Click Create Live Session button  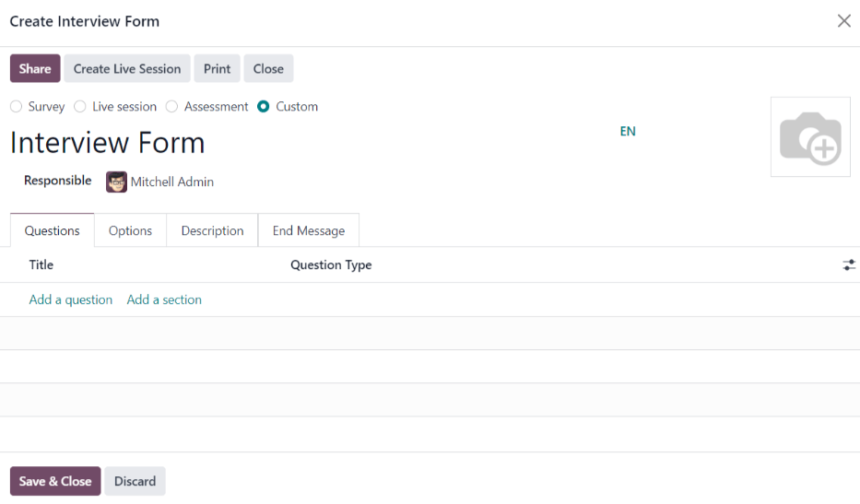click(x=127, y=69)
